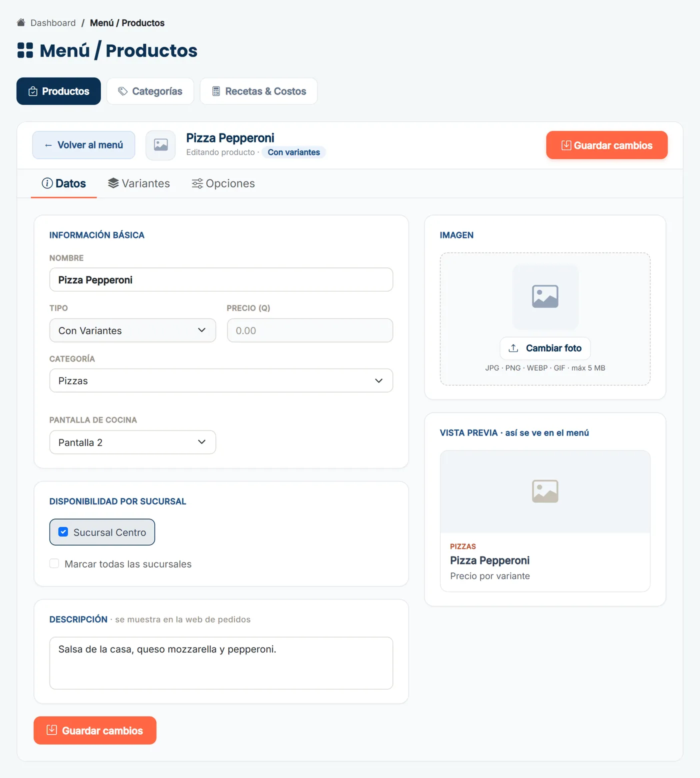
Task: Click the save icon in bottom Guardar cambios
Action: coord(51,730)
